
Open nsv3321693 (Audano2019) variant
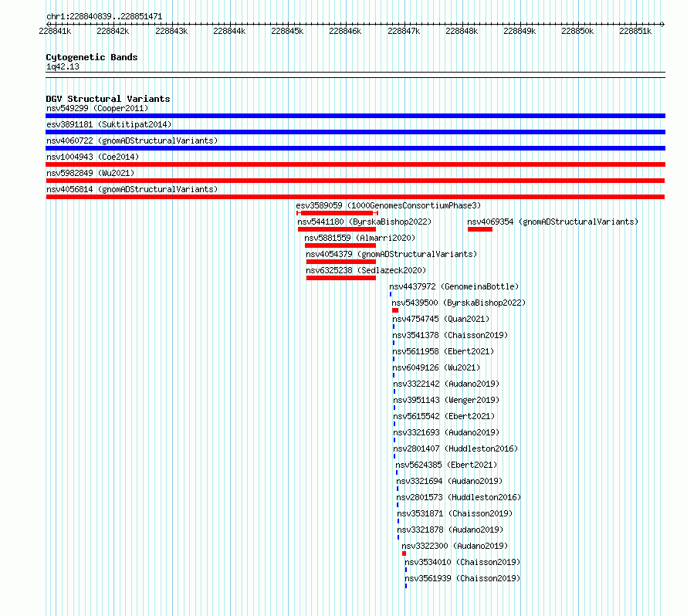click(446, 432)
